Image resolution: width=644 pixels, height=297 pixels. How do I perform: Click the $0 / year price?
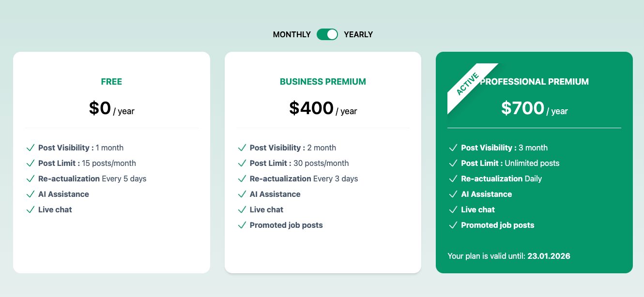[111, 108]
